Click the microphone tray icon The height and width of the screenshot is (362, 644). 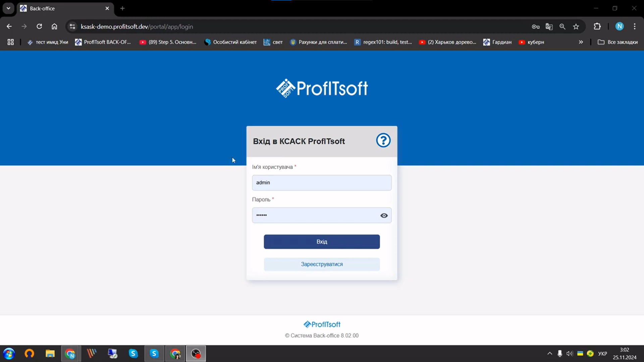(x=560, y=354)
